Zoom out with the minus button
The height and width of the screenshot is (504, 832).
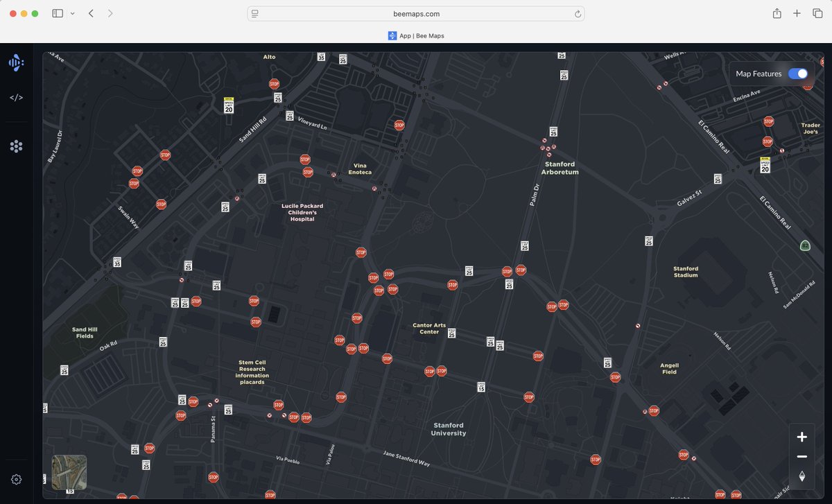(x=801, y=456)
